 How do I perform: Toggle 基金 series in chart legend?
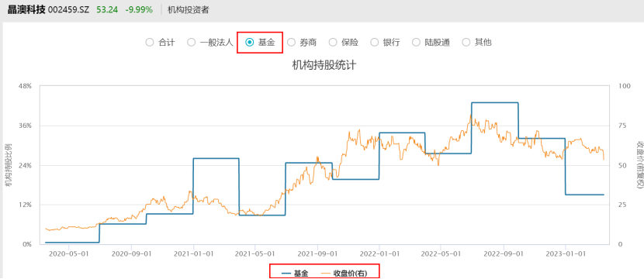pos(295,273)
